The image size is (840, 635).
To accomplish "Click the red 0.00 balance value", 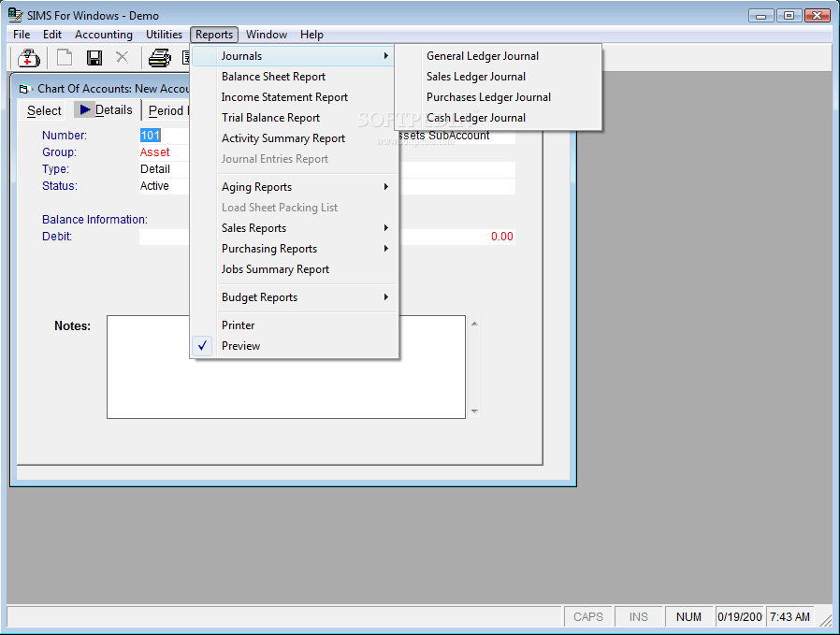I will click(x=502, y=237).
